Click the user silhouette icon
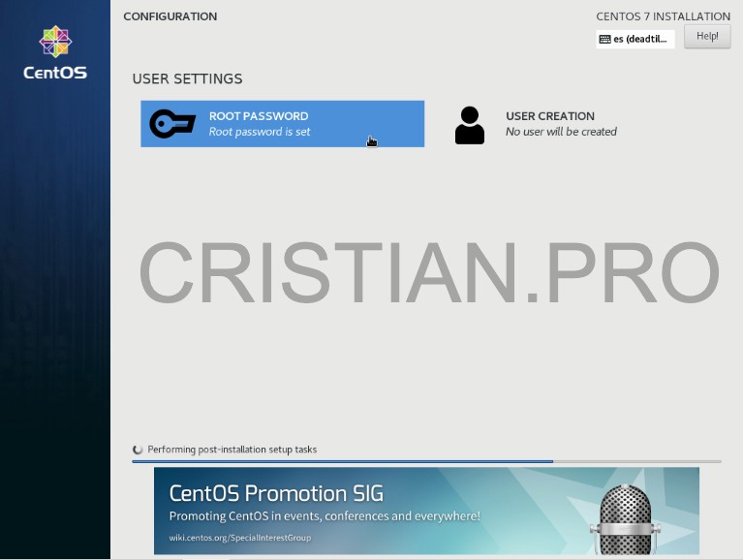This screenshot has height=560, width=743. point(470,125)
